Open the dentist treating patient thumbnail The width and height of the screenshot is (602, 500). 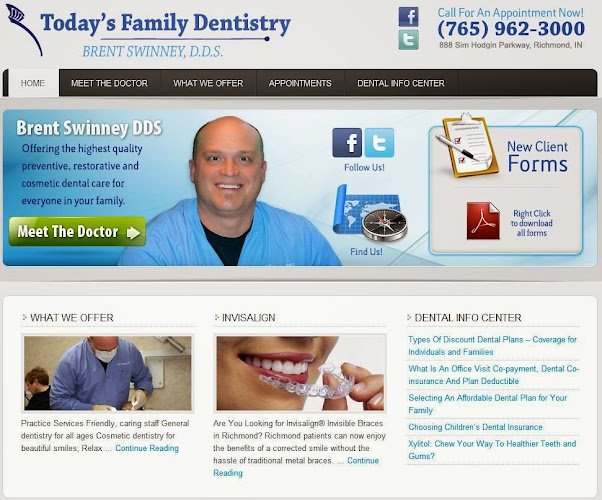[x=108, y=373]
